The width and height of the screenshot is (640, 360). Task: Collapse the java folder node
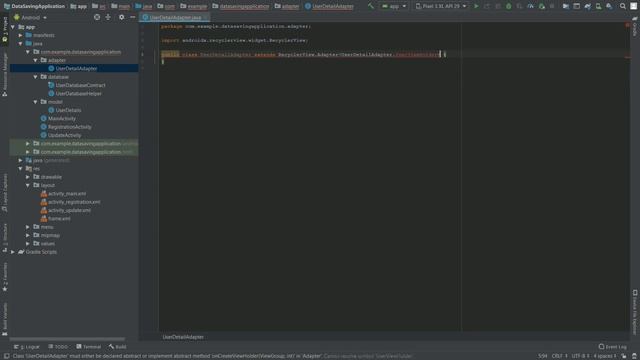pyautogui.click(x=20, y=43)
